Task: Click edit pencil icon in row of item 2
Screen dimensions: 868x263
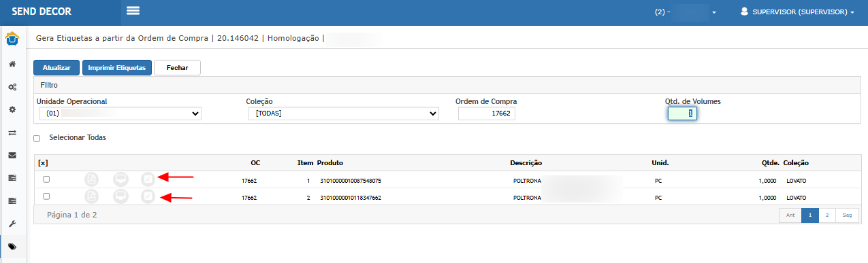Action: pos(148,197)
